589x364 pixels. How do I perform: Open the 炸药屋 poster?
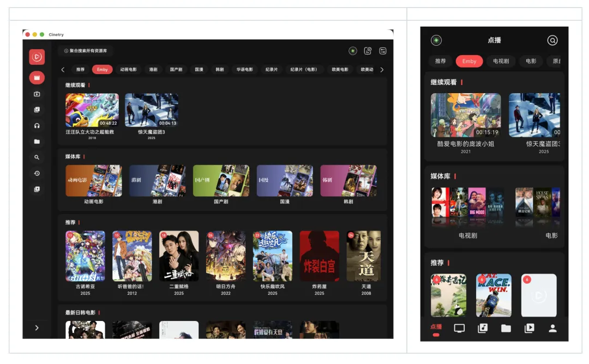click(319, 256)
